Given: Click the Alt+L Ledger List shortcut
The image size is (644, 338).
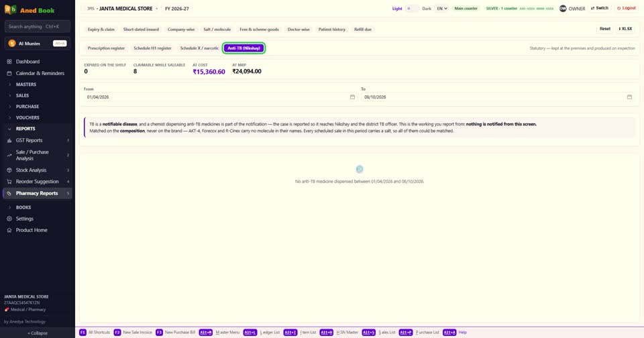Looking at the screenshot, I should (x=262, y=332).
